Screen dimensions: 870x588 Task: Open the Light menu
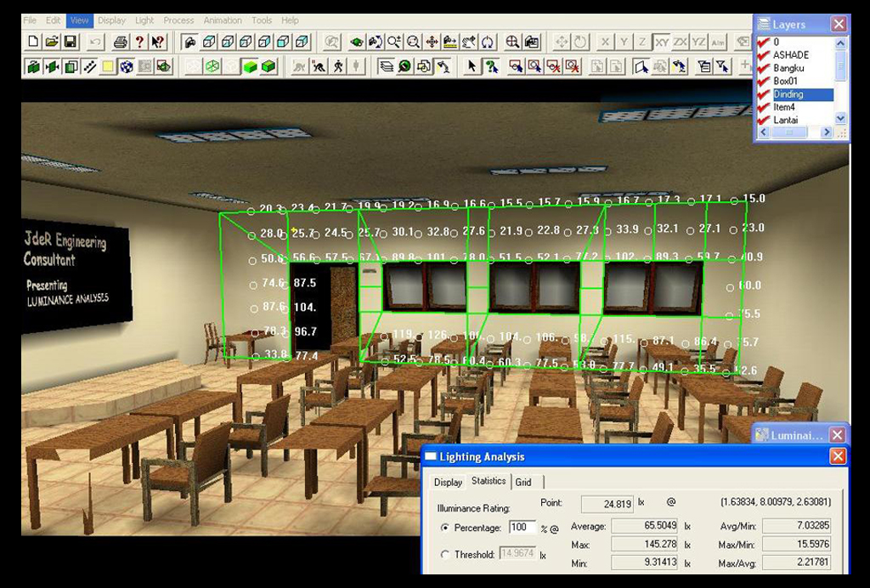[x=144, y=20]
